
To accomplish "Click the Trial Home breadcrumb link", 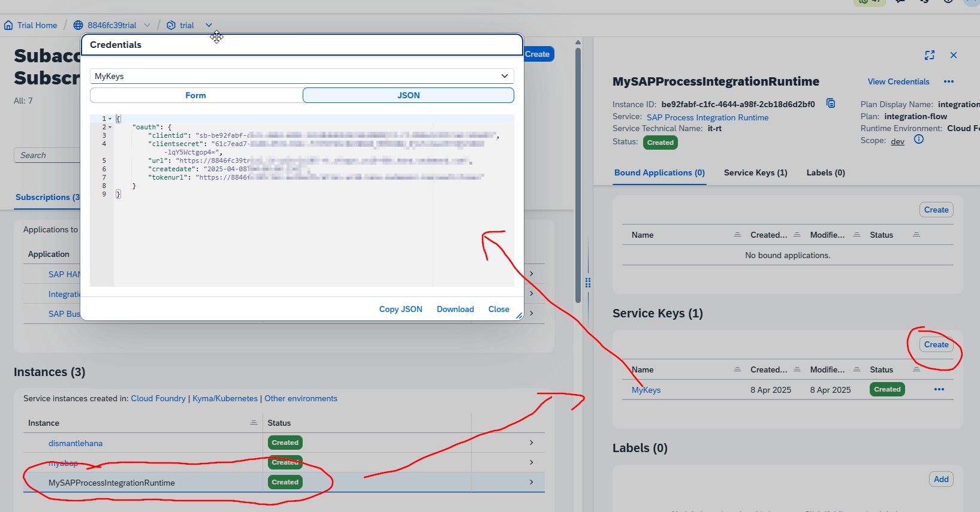I will click(x=37, y=25).
